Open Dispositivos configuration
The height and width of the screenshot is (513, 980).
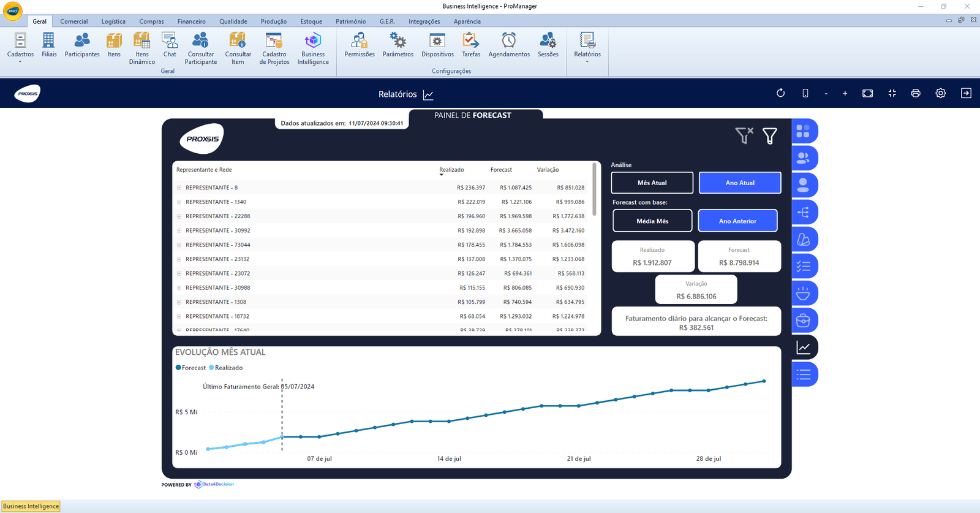(x=437, y=45)
